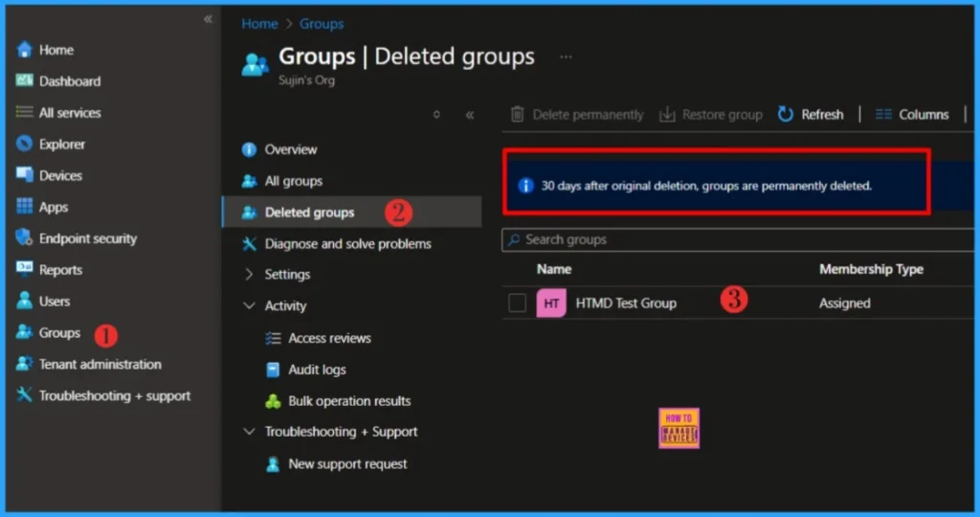The image size is (980, 517).
Task: Click the Dashboard chart icon
Action: (24, 80)
